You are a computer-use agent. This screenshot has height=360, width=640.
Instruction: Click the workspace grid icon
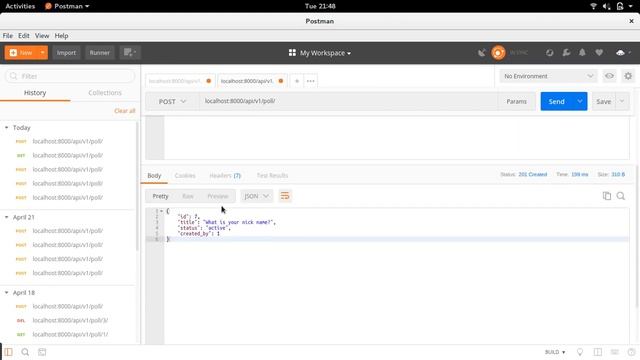292,53
